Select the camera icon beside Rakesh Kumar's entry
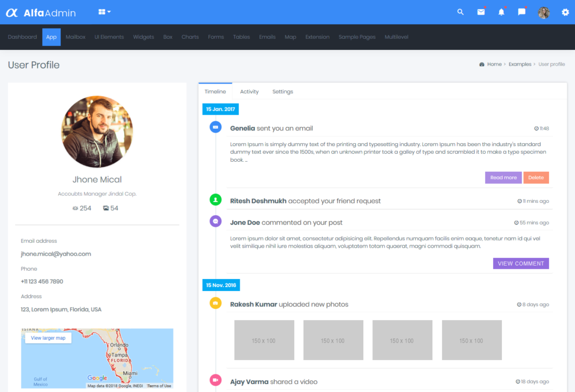Viewport: 575px width, 392px height. click(x=216, y=304)
